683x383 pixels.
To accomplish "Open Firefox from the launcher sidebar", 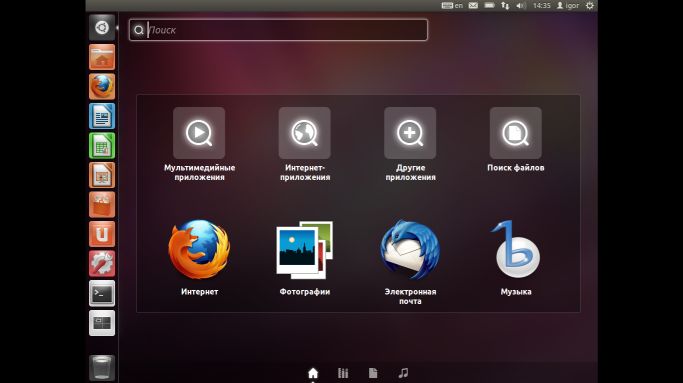I will 102,86.
